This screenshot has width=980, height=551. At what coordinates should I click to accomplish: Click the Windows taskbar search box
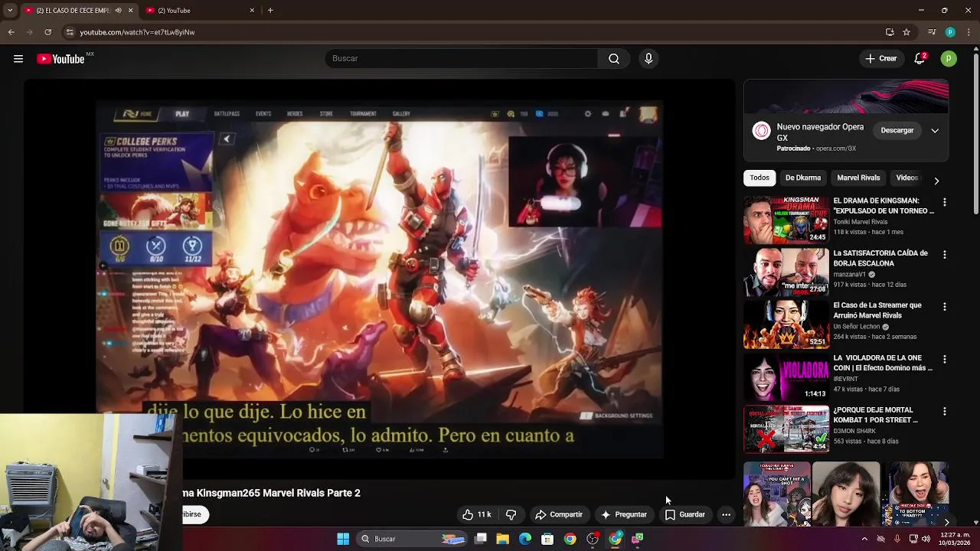pyautogui.click(x=413, y=539)
